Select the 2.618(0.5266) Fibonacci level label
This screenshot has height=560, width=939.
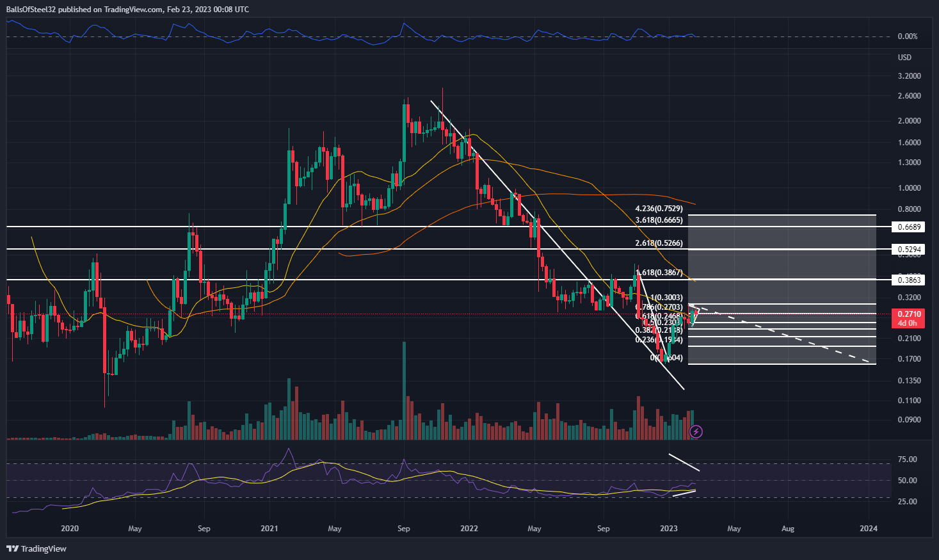click(x=659, y=243)
